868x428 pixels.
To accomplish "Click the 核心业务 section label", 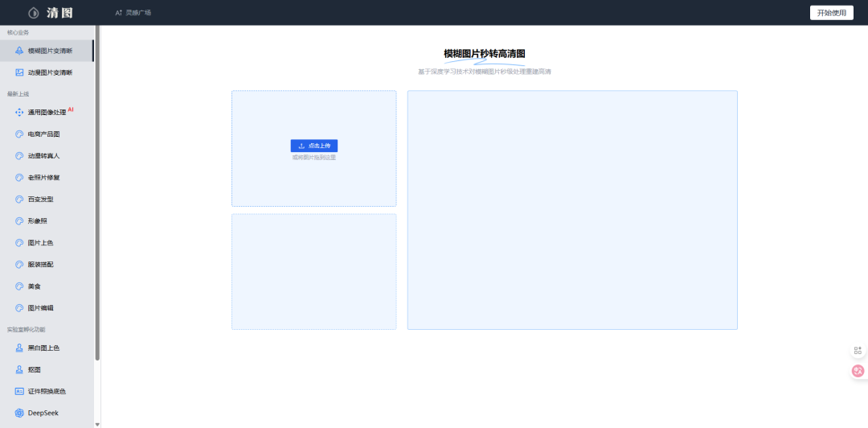I will pos(18,32).
